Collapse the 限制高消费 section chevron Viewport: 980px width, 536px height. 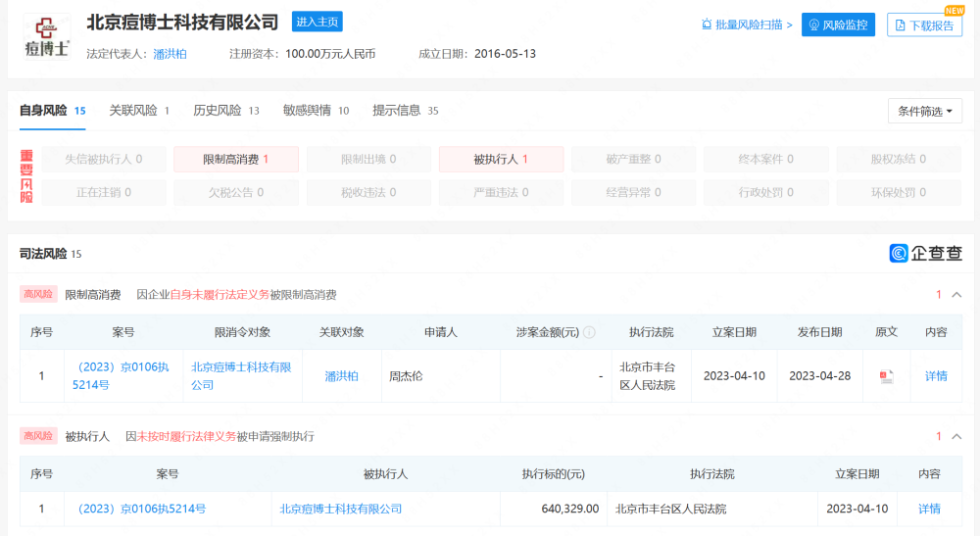click(x=956, y=295)
